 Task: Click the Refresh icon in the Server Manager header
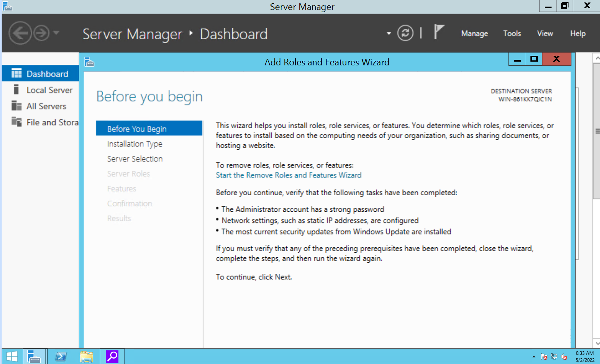coord(405,33)
